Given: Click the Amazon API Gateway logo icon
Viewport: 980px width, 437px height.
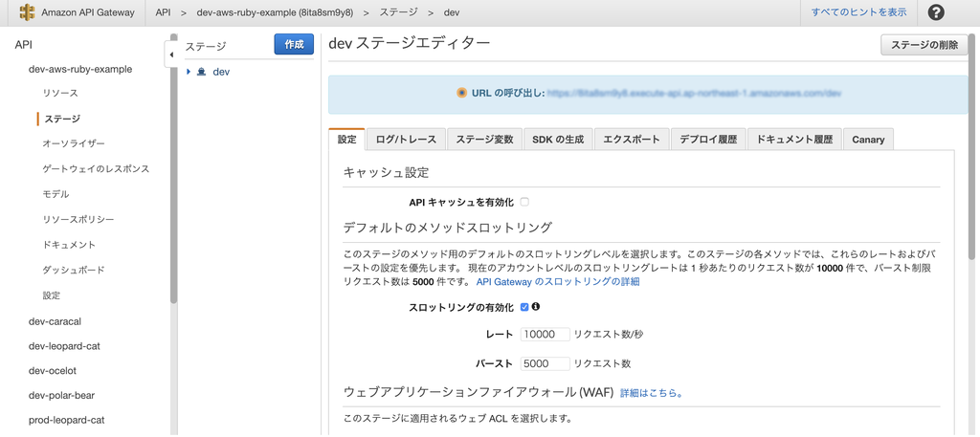Looking at the screenshot, I should click(x=27, y=12).
